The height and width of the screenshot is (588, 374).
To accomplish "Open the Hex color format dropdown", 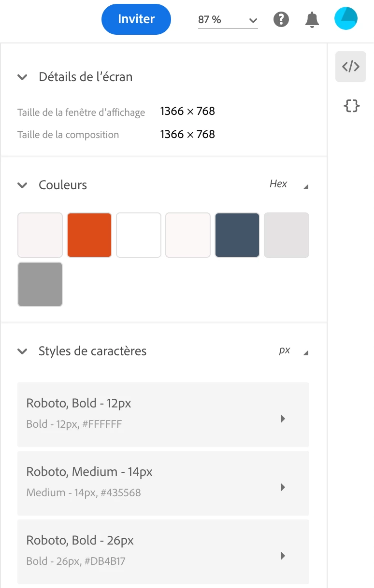I will 288,184.
